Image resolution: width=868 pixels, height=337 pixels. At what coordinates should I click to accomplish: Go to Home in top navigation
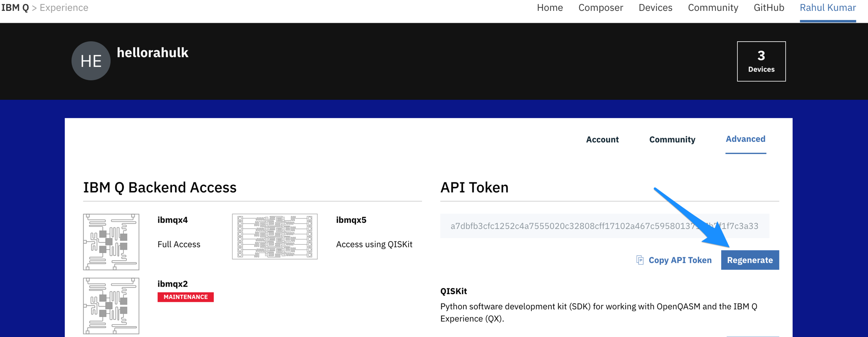point(550,8)
